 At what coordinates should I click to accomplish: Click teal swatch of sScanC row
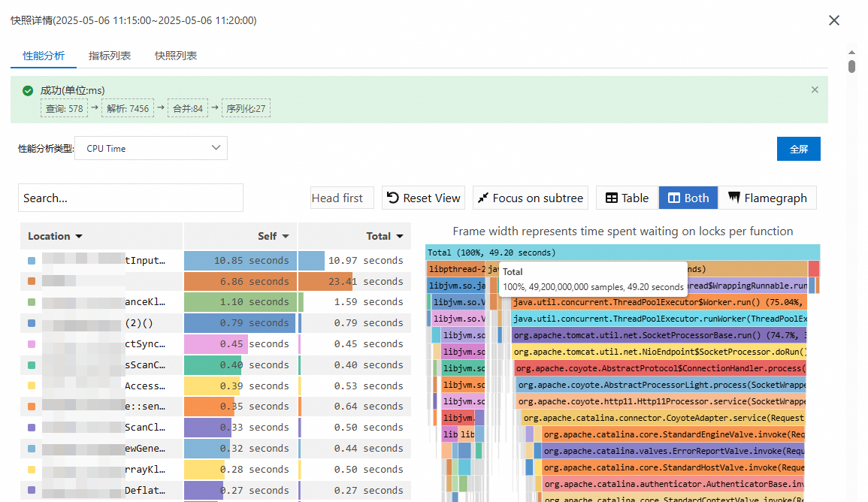32,365
